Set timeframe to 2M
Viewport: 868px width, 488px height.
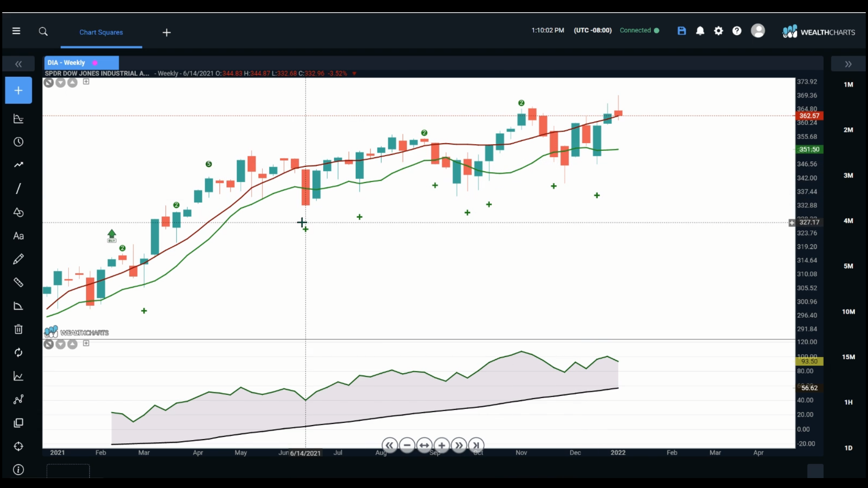pyautogui.click(x=849, y=130)
